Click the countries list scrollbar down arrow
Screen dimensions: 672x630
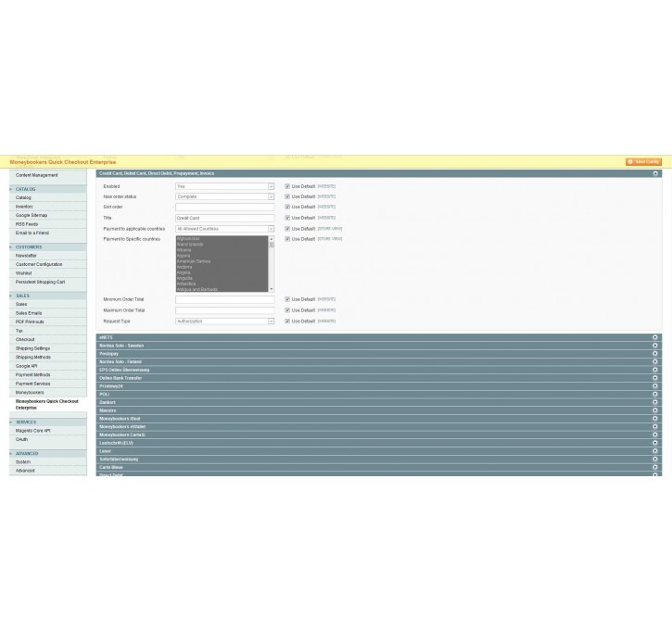(x=272, y=289)
